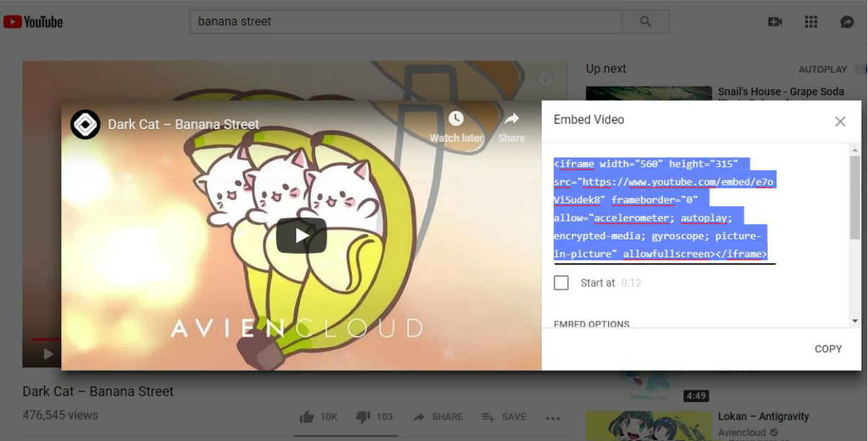Click the 476,545 views text
This screenshot has height=441, width=868.
61,415
